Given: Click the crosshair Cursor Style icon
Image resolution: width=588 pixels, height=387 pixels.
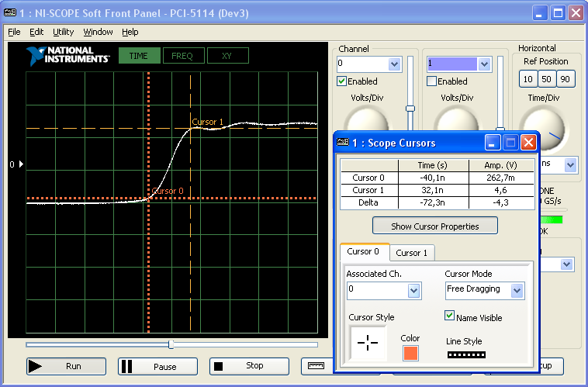Looking at the screenshot, I should (x=368, y=343).
